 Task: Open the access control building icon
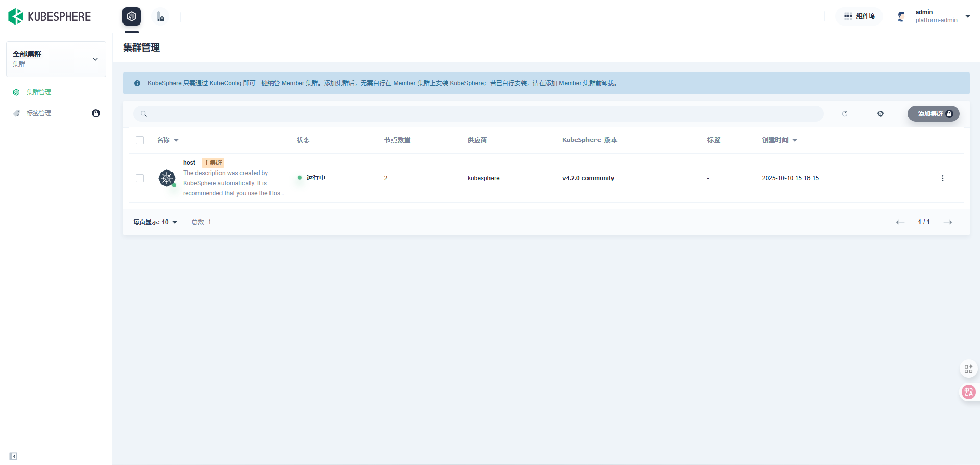coord(160,17)
